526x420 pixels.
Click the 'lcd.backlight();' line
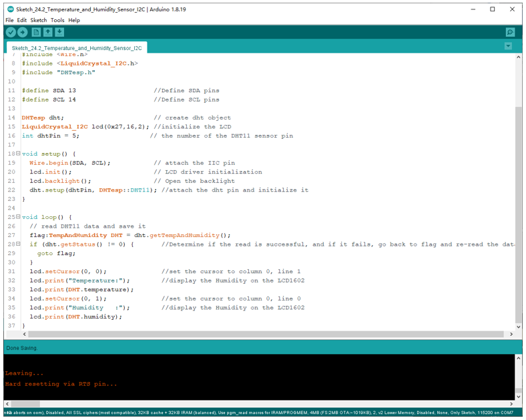click(x=60, y=181)
